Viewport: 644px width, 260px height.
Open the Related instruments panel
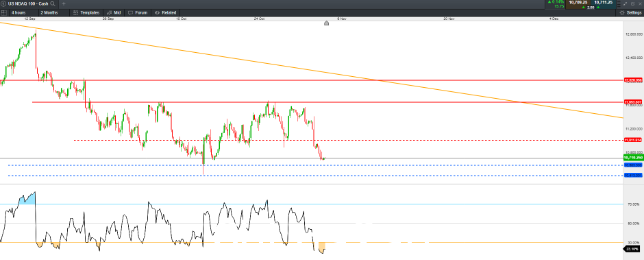click(166, 13)
